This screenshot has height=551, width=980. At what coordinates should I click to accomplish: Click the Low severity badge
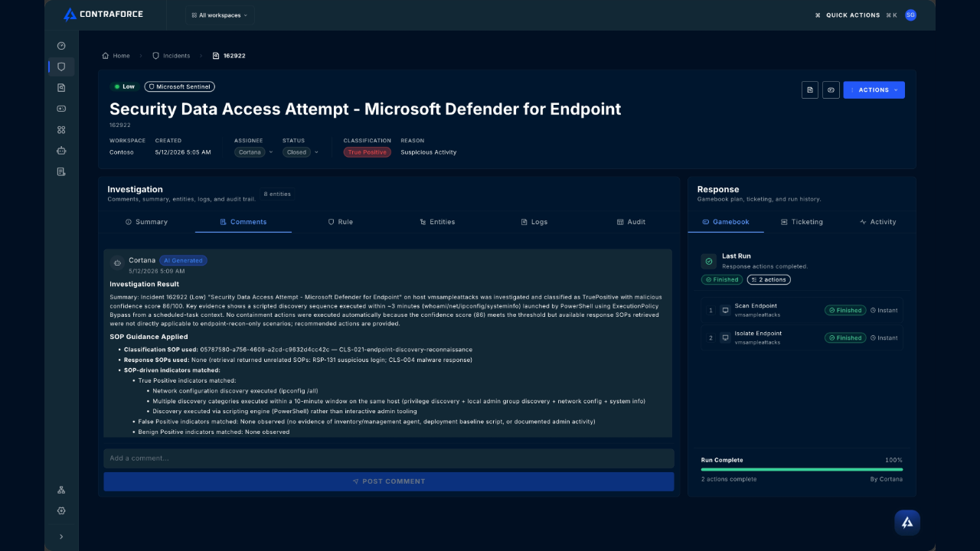[x=124, y=86]
